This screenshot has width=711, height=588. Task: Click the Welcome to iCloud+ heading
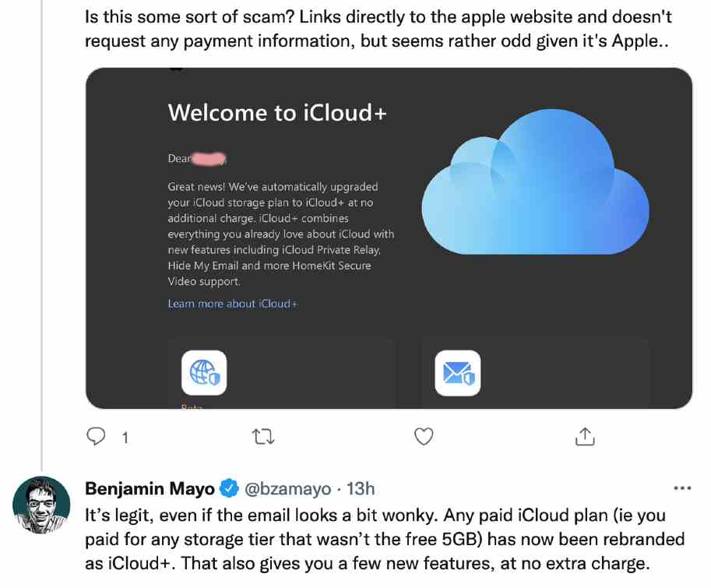[x=277, y=112]
